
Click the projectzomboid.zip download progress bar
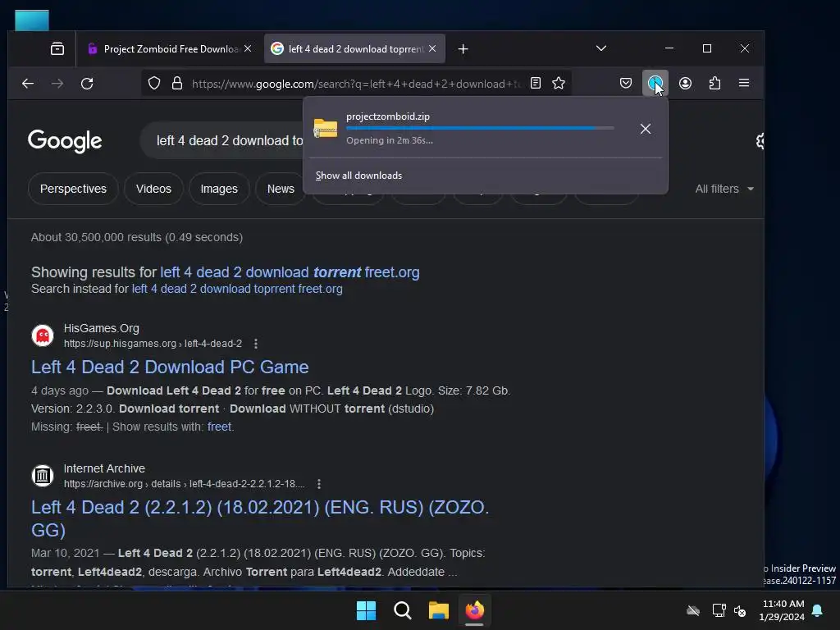click(480, 128)
